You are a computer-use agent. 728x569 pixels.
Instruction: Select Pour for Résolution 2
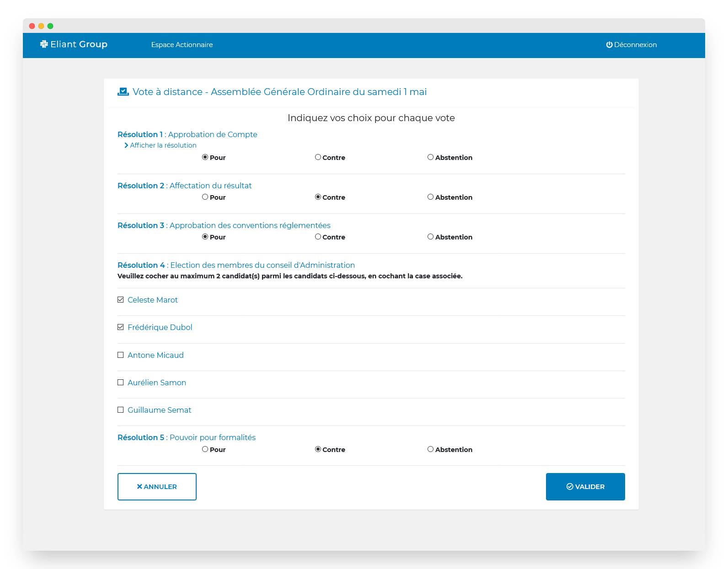point(205,197)
